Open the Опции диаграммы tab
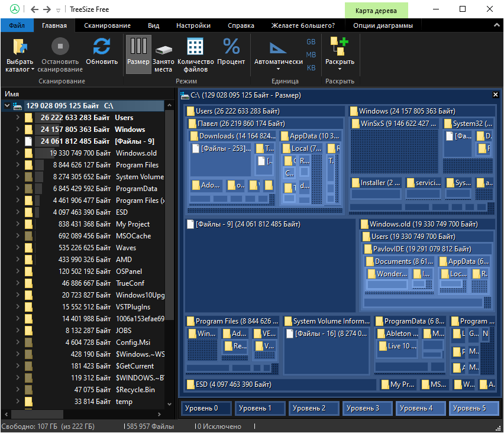Screen dimensions: 504x433 tap(383, 25)
